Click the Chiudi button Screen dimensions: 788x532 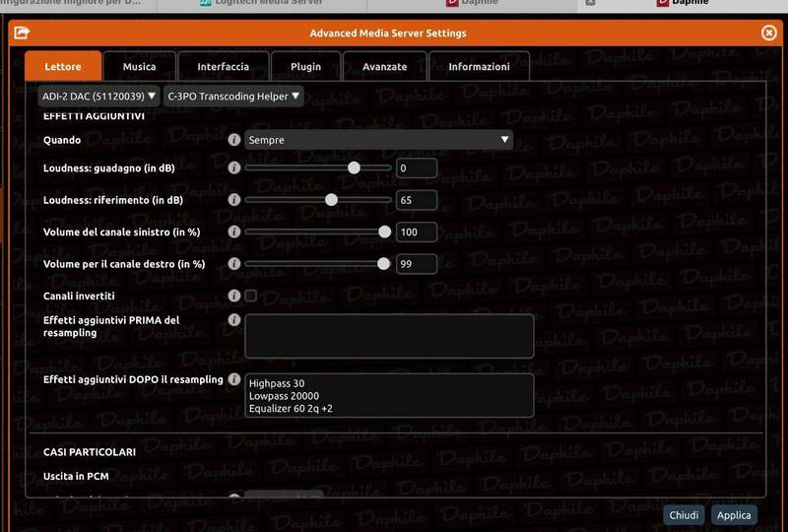[685, 515]
